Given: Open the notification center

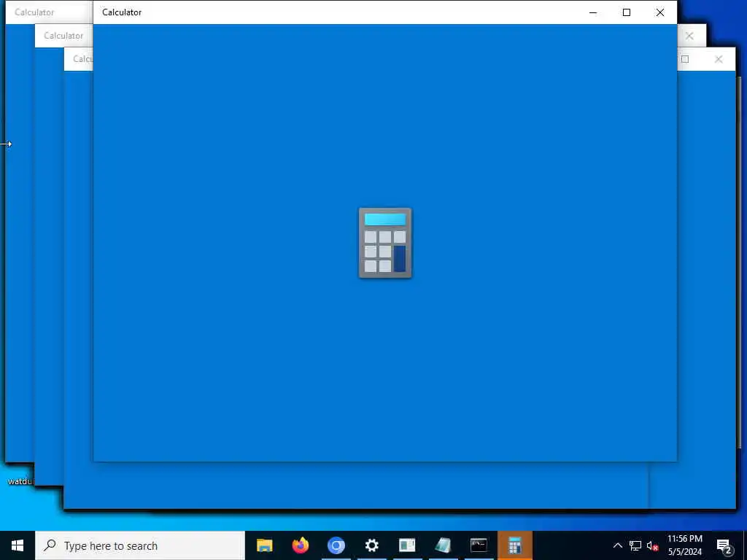Looking at the screenshot, I should click(724, 545).
